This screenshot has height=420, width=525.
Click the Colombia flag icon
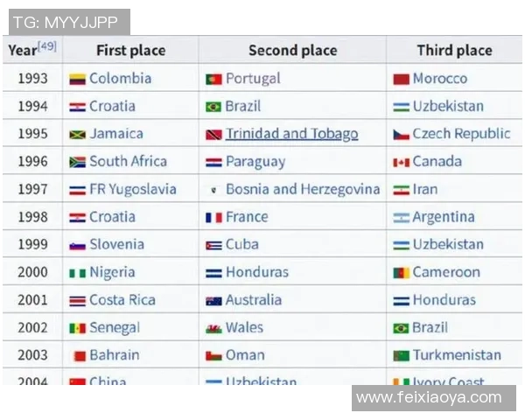[x=77, y=79]
